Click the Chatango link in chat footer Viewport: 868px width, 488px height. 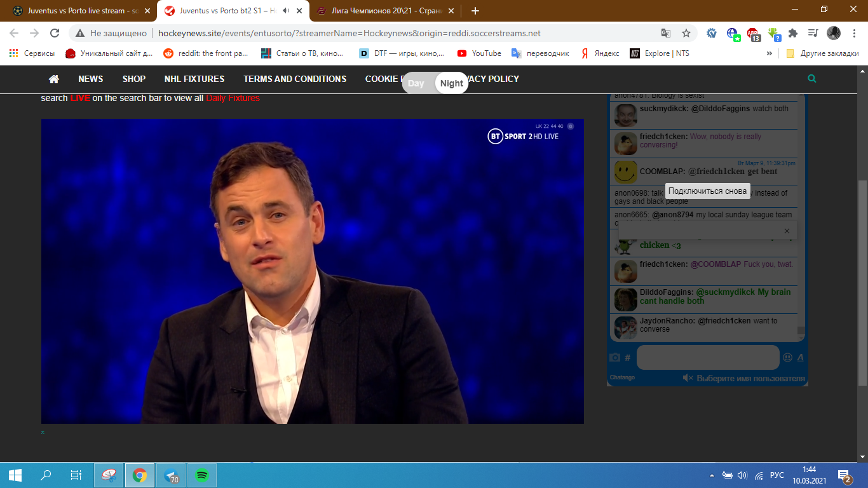622,377
